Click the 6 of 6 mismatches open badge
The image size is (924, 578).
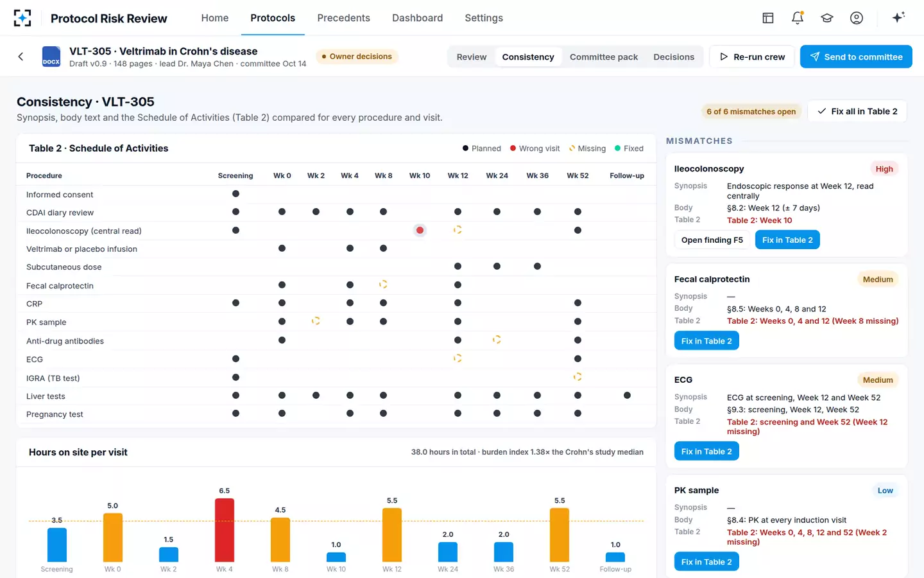pyautogui.click(x=751, y=111)
